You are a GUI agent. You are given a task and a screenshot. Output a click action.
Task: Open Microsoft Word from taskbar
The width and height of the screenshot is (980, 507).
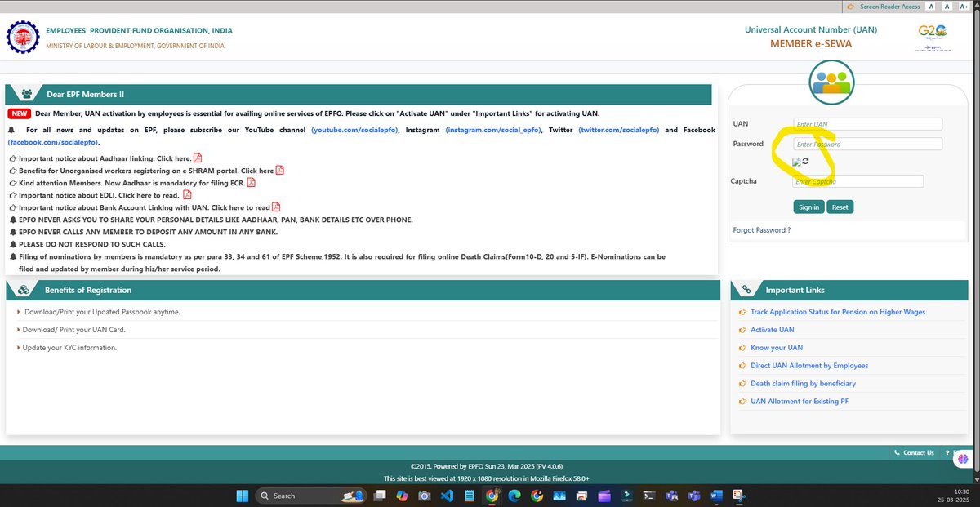coord(715,496)
